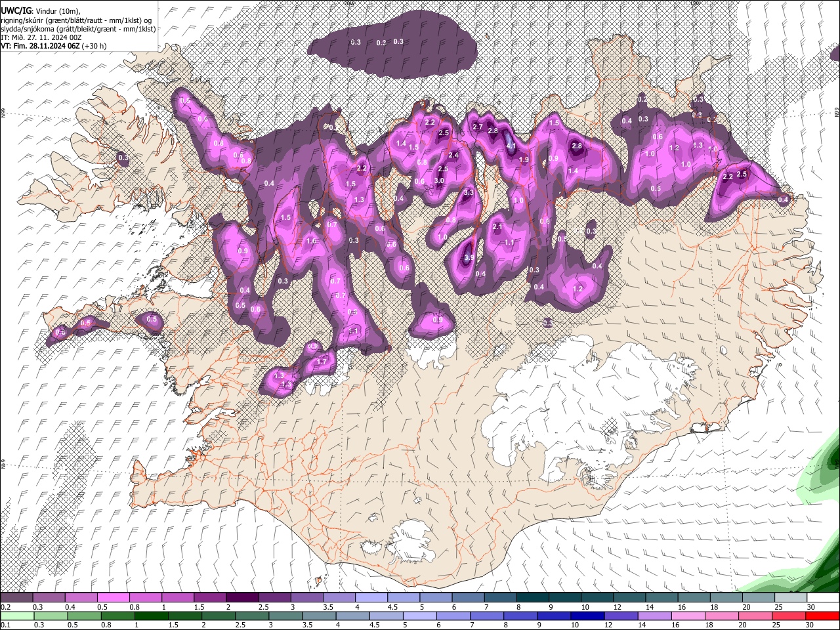Image resolution: width=840 pixels, height=630 pixels.
Task: Click the white 30 snow legend swatch
Action: click(823, 598)
